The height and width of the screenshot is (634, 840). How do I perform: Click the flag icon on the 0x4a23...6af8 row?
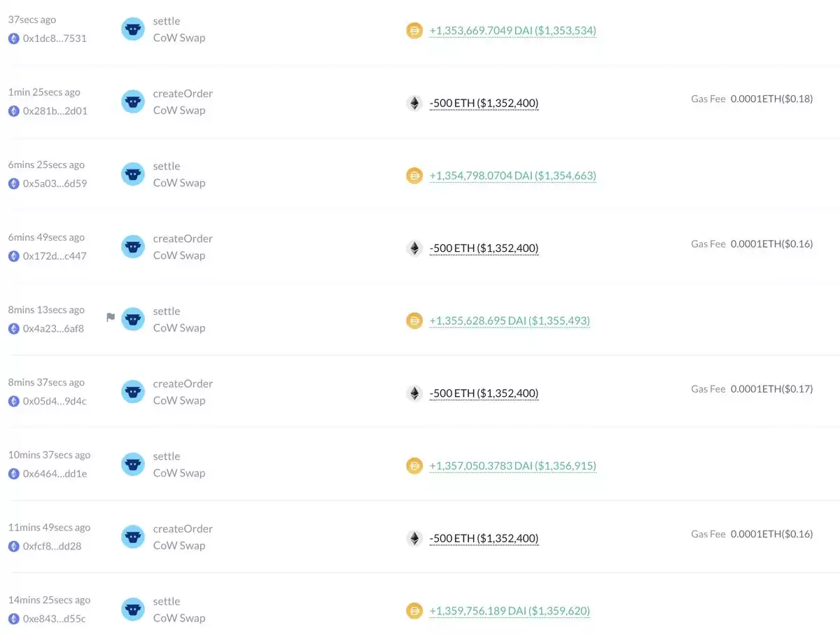tap(111, 317)
